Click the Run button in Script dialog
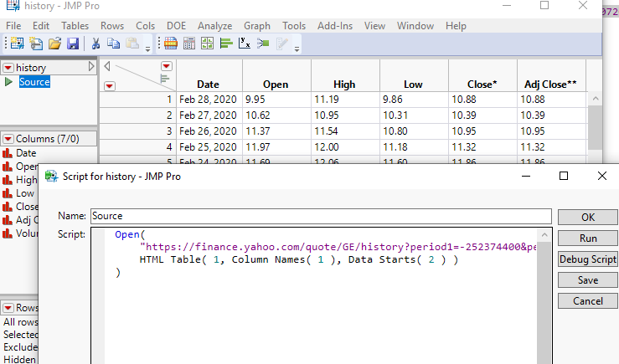 click(x=588, y=238)
